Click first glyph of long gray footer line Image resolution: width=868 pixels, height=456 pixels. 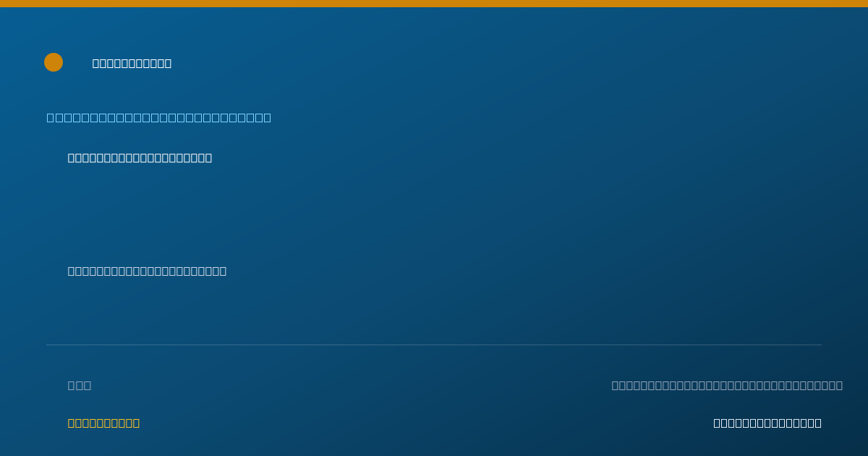click(616, 385)
